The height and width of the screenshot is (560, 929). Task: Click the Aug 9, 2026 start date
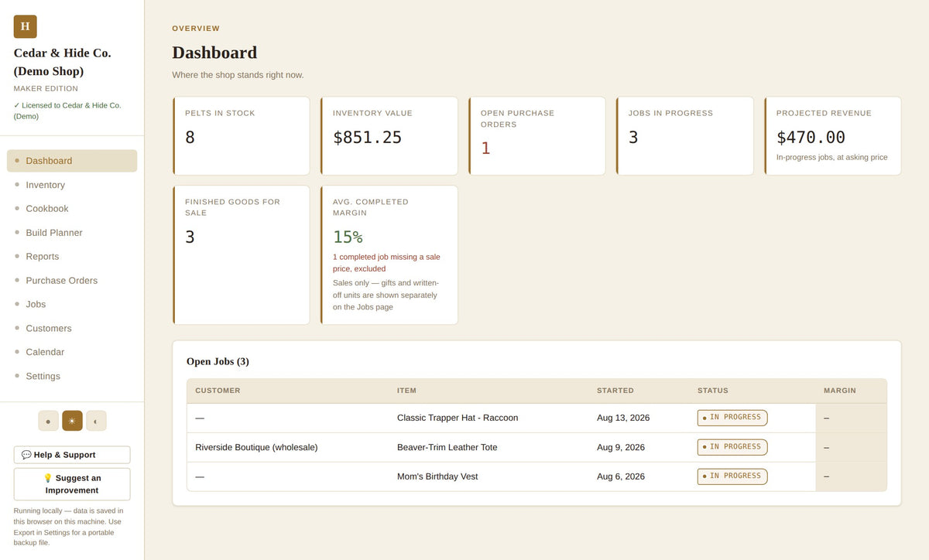tap(621, 447)
